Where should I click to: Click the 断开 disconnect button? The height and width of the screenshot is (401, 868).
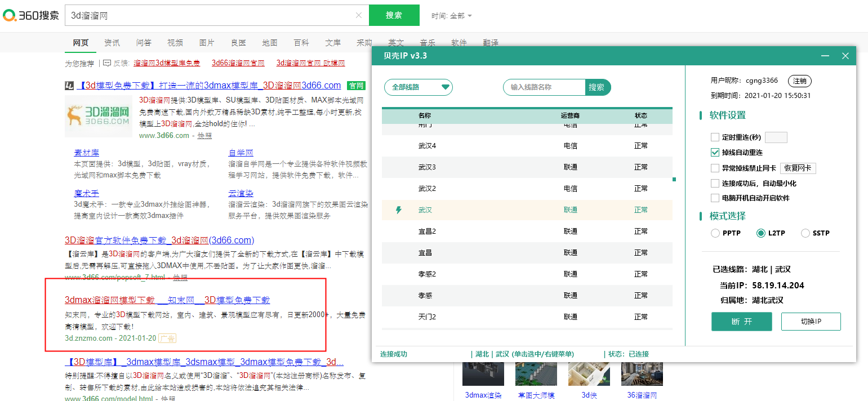coord(742,322)
